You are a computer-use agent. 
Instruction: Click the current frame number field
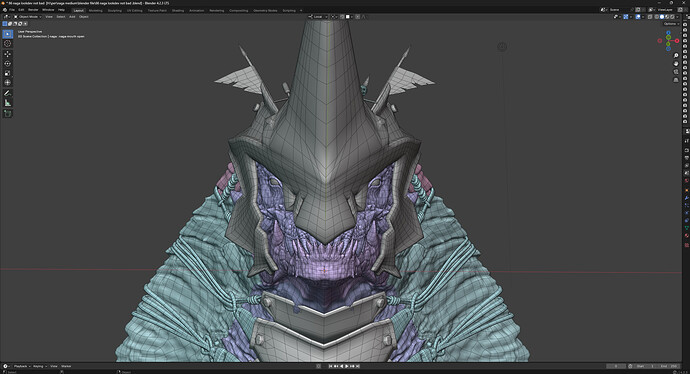[x=616, y=366]
